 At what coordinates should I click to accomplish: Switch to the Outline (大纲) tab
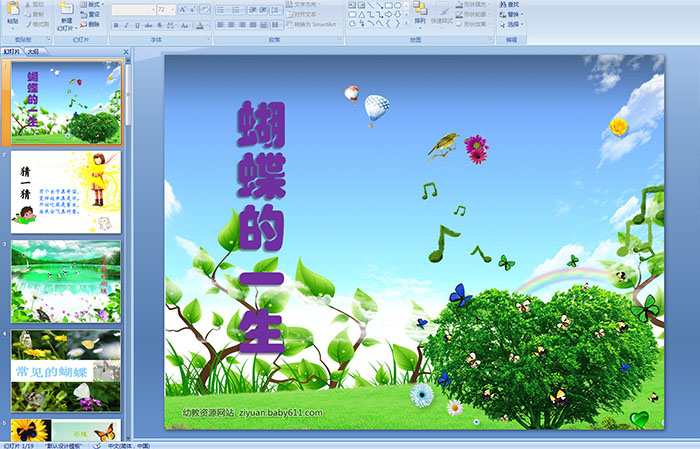(x=33, y=50)
